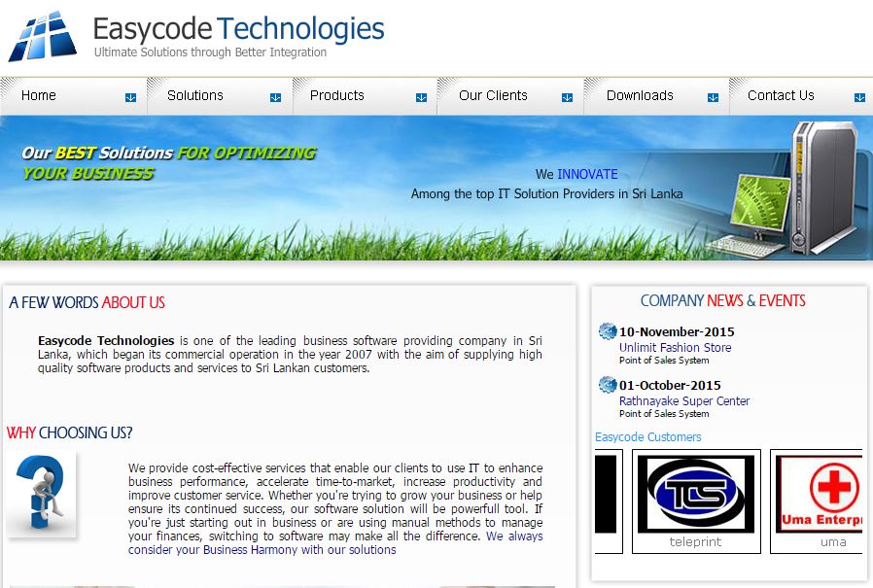Expand the Solutions menu arrow
873x588 pixels.
point(275,97)
